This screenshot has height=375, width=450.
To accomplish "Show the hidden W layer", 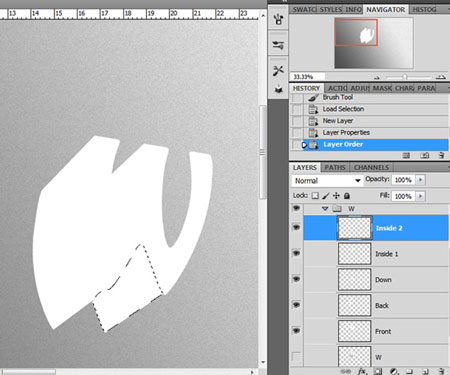I will (x=296, y=357).
